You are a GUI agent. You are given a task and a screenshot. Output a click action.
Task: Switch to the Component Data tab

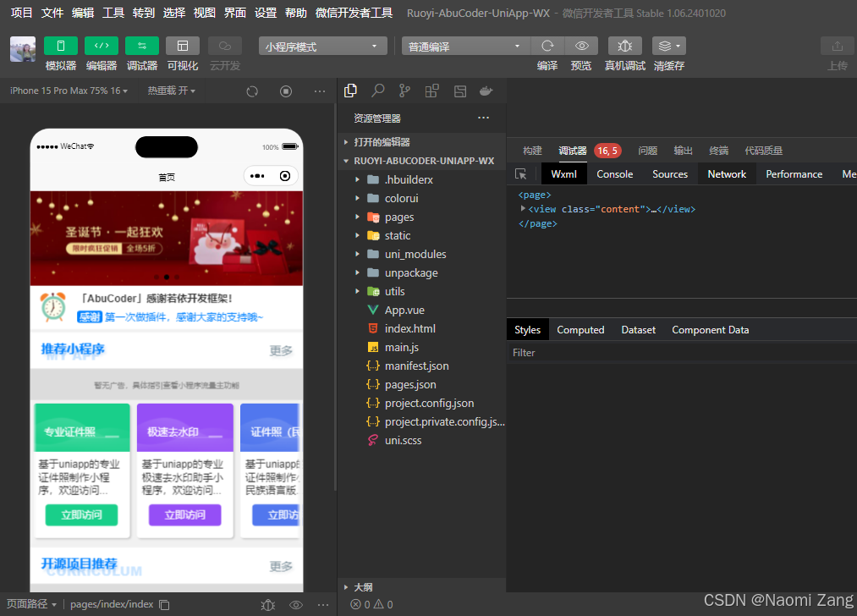tap(711, 330)
